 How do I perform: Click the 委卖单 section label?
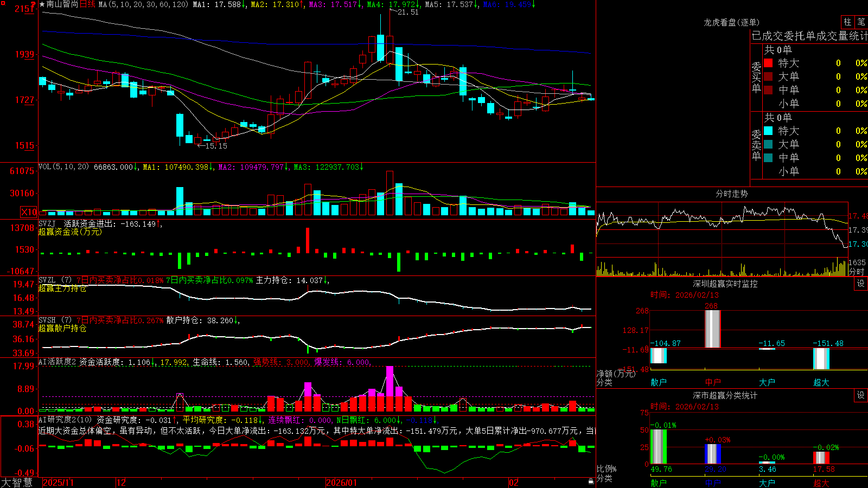click(x=756, y=145)
